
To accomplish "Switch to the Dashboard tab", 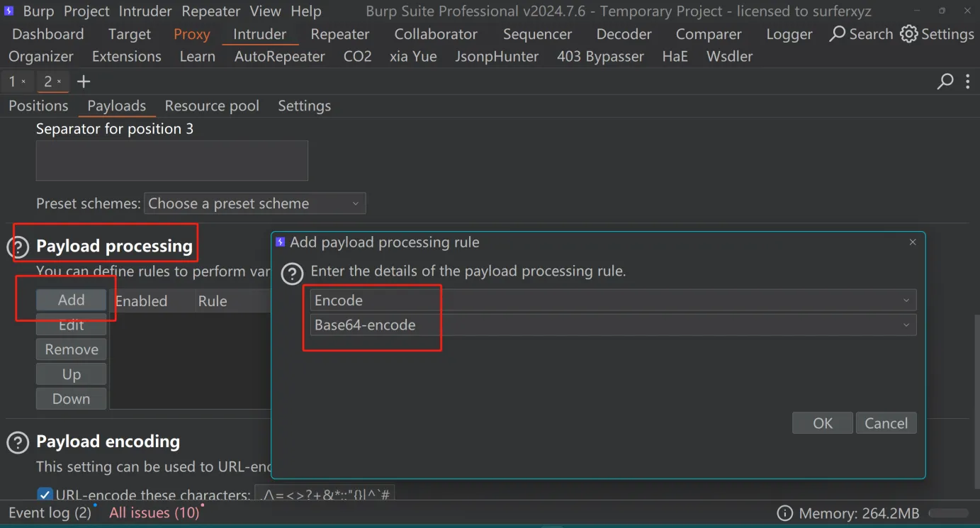I will tap(47, 34).
